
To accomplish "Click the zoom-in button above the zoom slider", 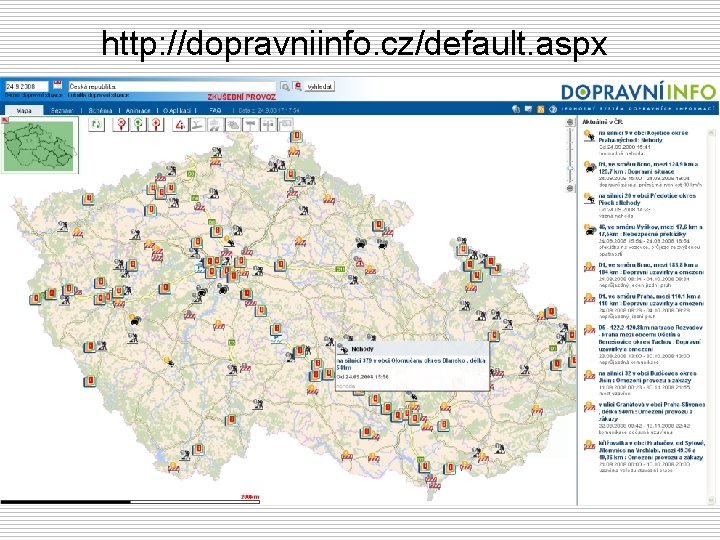I will [x=570, y=122].
